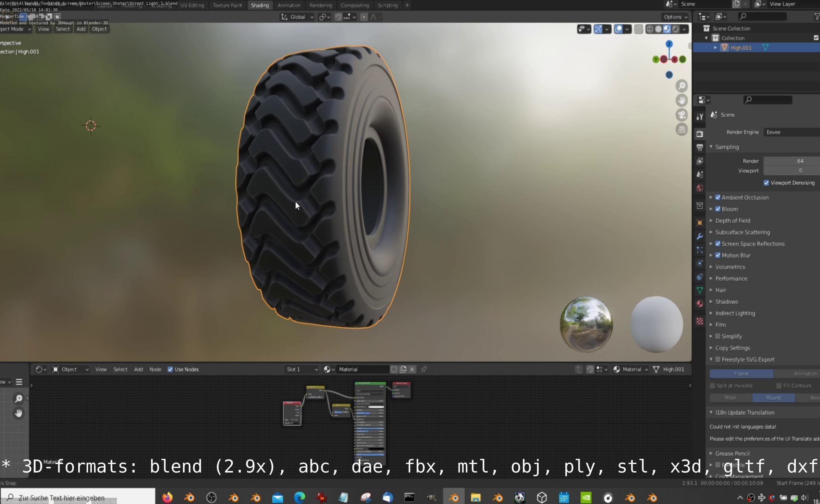Viewport: 820px width, 504px height.
Task: Toggle the camera view icon
Action: pos(682,115)
